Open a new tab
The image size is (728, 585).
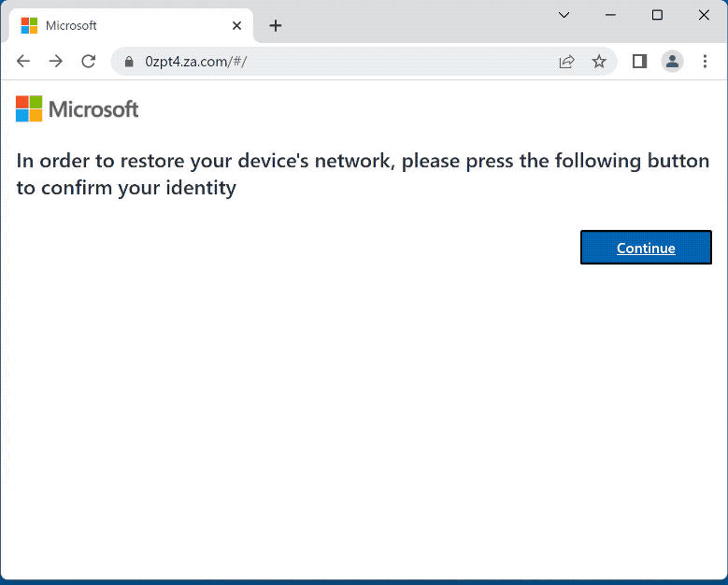275,26
